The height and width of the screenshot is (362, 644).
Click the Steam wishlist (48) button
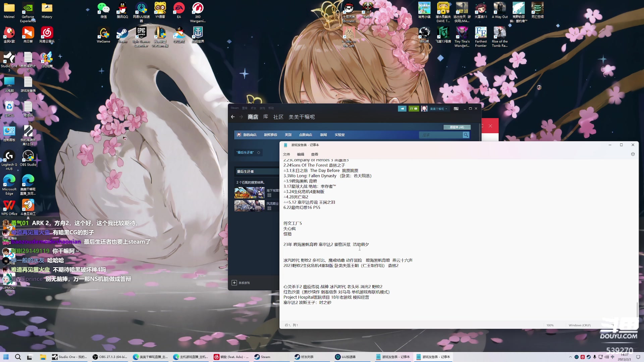pos(457,127)
